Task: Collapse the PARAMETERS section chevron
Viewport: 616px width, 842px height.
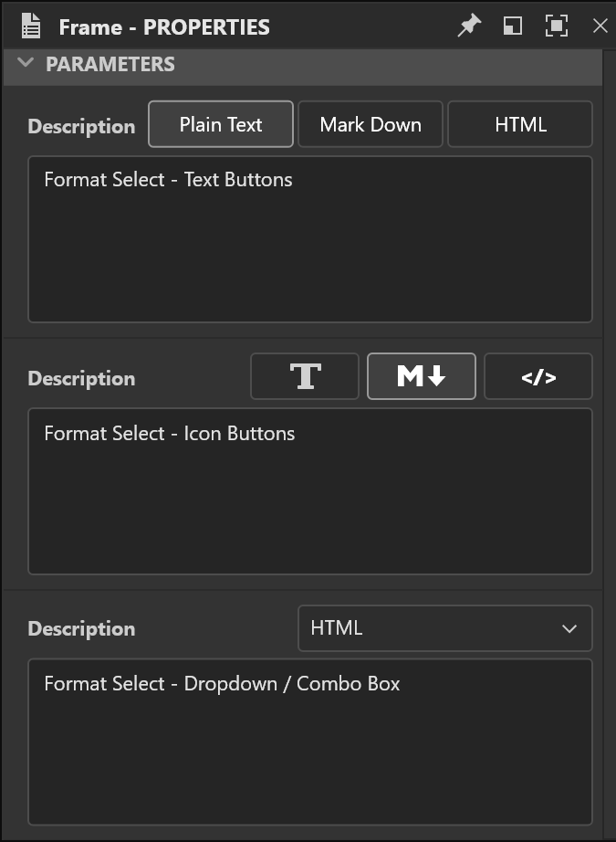Action: [26, 64]
